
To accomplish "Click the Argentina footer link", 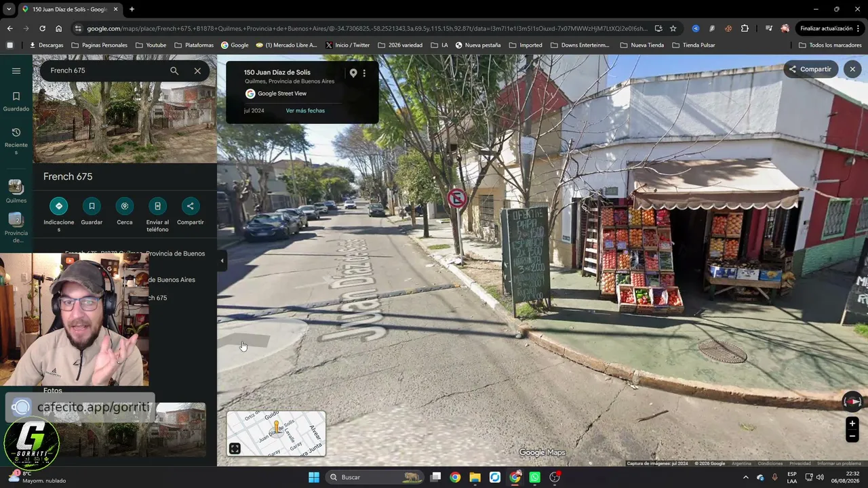I will (741, 464).
